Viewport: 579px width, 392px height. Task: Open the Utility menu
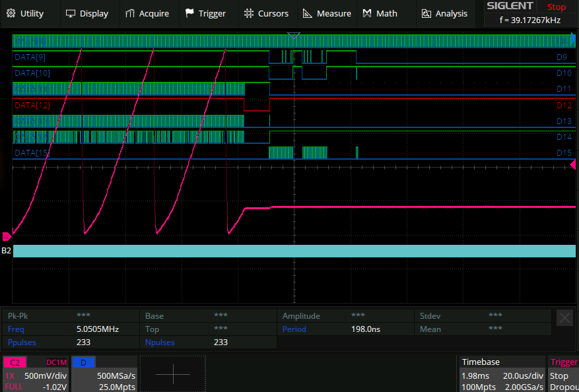point(28,13)
